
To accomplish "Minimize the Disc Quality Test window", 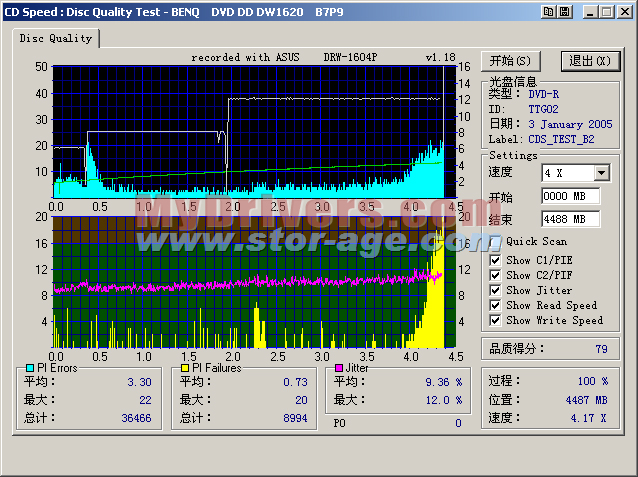I will point(590,12).
